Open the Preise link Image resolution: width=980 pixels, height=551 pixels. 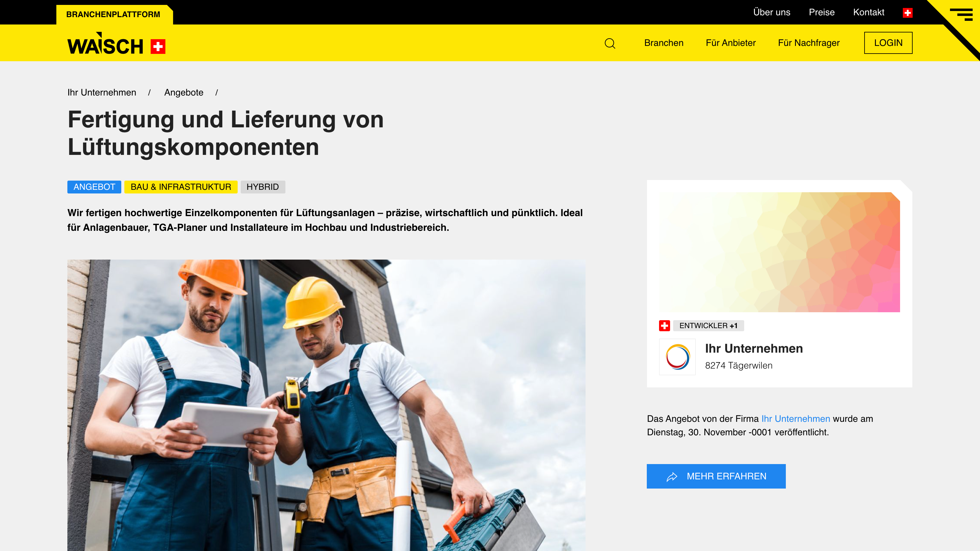point(821,12)
